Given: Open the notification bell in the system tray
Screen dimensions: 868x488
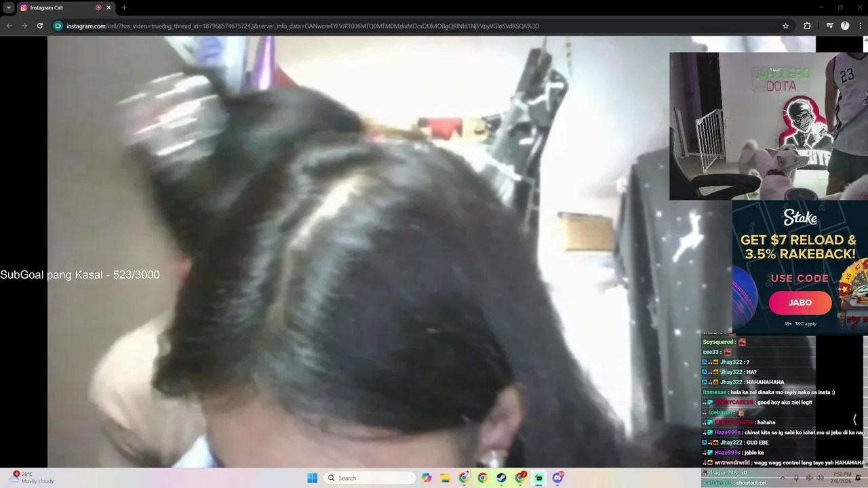Looking at the screenshot, I should coord(859,478).
